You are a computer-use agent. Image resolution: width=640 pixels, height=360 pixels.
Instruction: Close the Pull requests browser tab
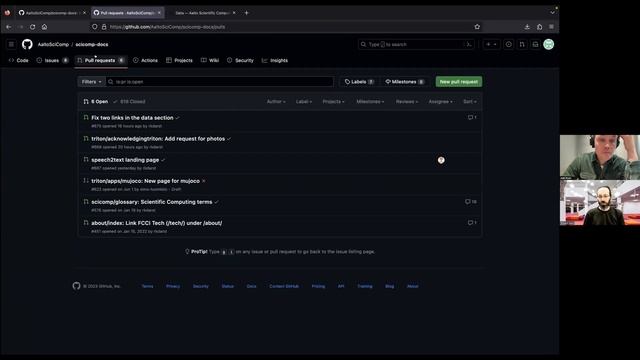159,13
